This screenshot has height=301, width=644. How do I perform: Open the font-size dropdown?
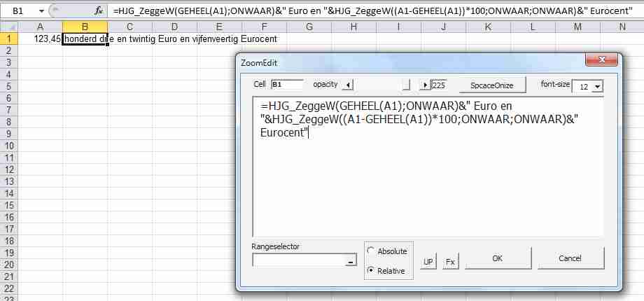pyautogui.click(x=597, y=87)
